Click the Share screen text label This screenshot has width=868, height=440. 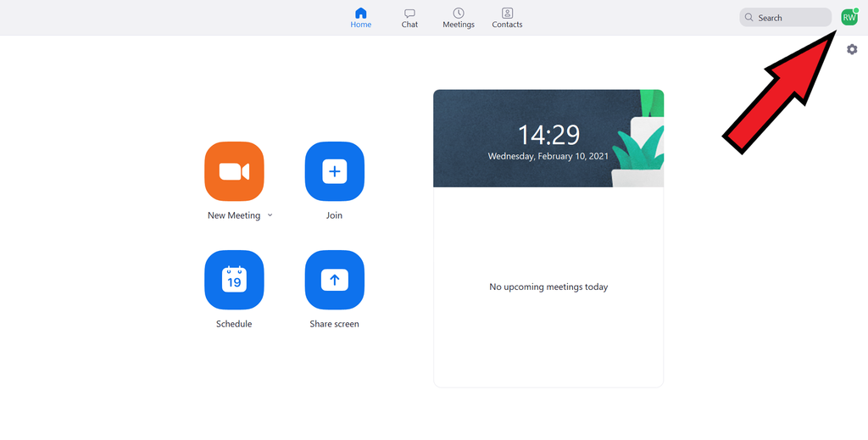334,325
